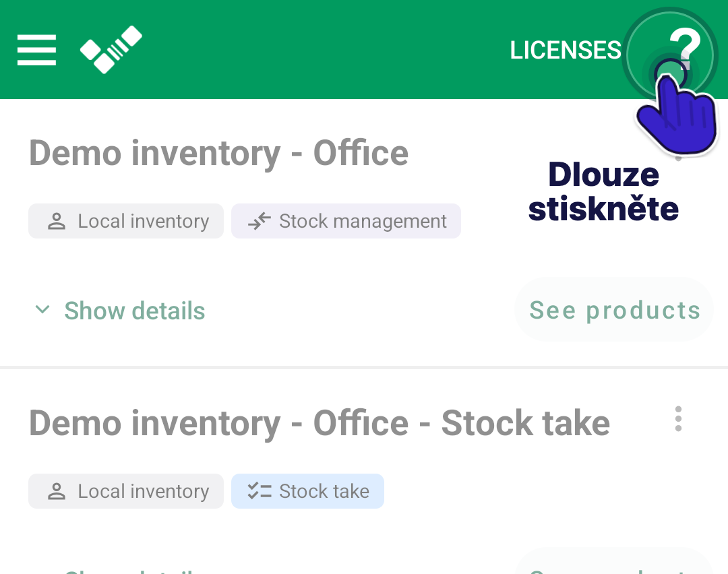Screen dimensions: 728x574
Task: Tap the Dlouze stiskněte hint overlay
Action: click(x=603, y=191)
